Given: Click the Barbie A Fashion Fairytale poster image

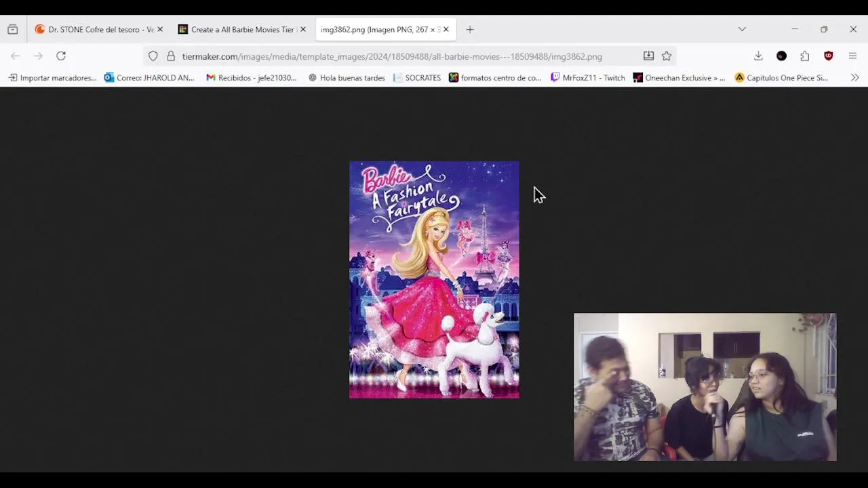Looking at the screenshot, I should click(x=434, y=279).
